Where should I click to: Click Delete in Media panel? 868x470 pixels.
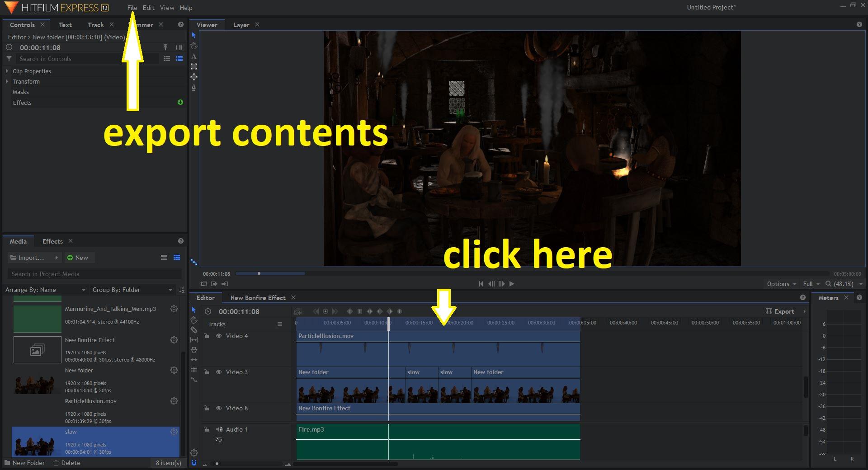(x=66, y=463)
